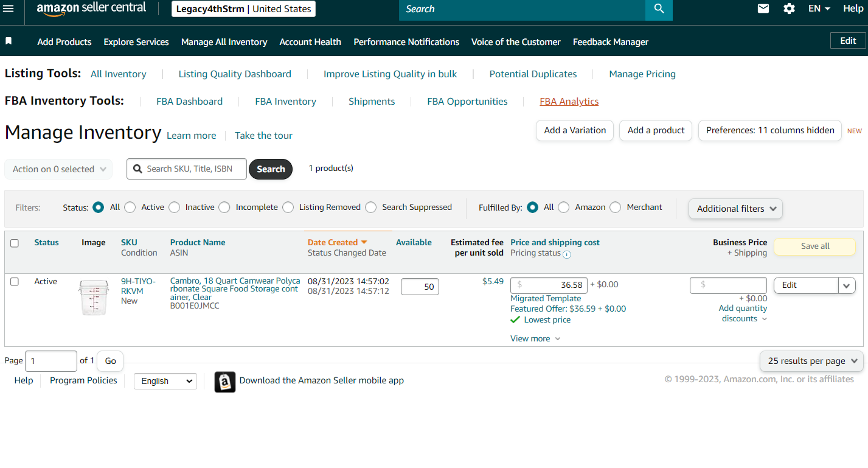Image resolution: width=868 pixels, height=468 pixels.
Task: Select the Search Suppressed radio button
Action: (x=370, y=208)
